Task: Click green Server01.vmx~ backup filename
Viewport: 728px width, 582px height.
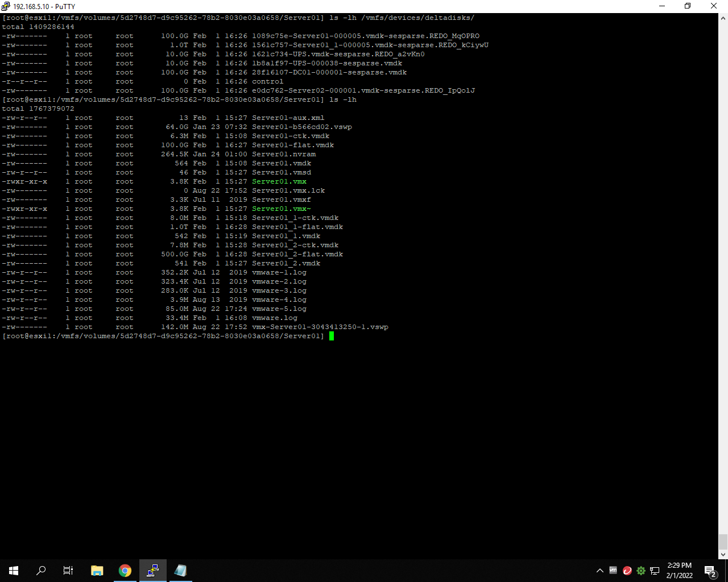Action: point(282,209)
